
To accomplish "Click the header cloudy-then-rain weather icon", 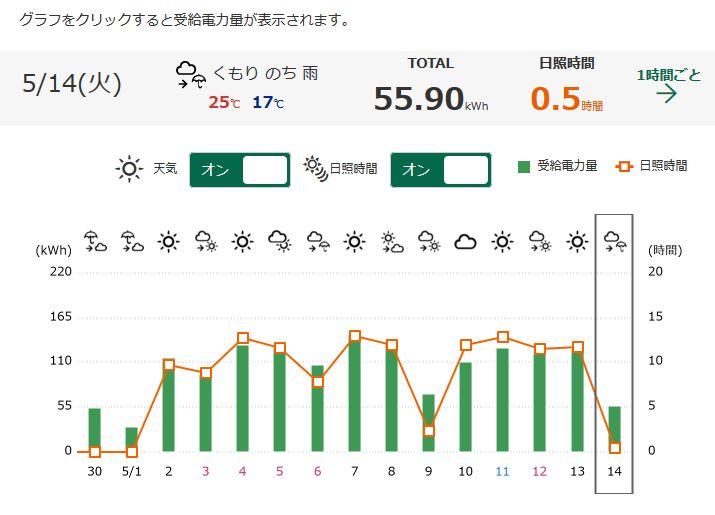I will coord(191,75).
